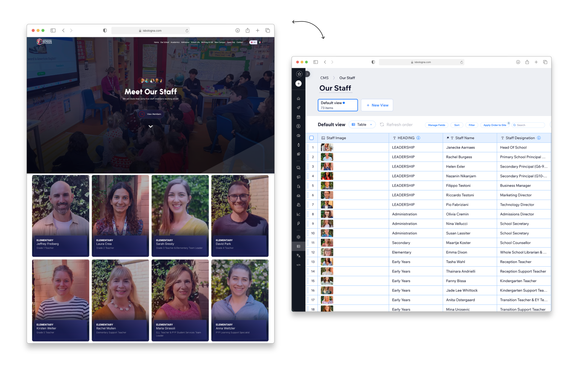The height and width of the screenshot is (368, 588).
Task: Open the settings gear icon in CMS sidebar
Action: click(298, 237)
